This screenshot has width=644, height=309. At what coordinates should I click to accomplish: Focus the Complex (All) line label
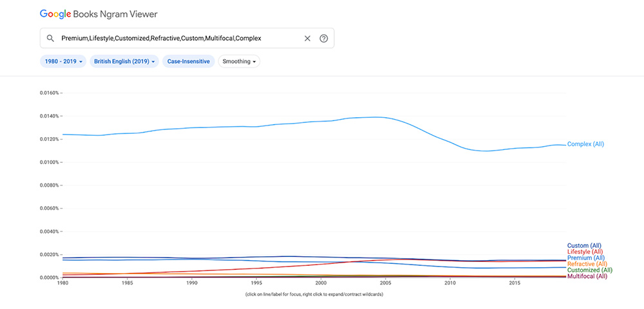(585, 144)
